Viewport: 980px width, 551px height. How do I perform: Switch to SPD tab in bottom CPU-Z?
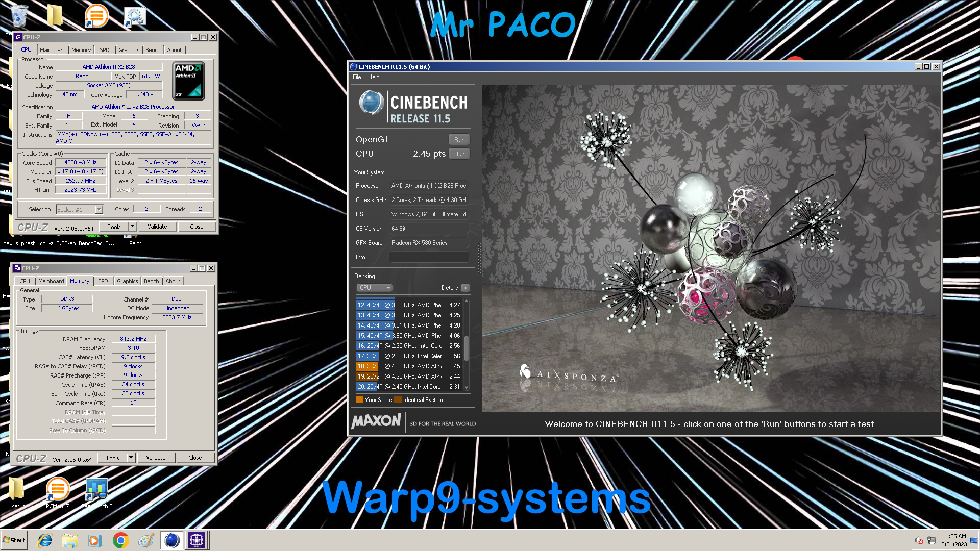coord(103,281)
